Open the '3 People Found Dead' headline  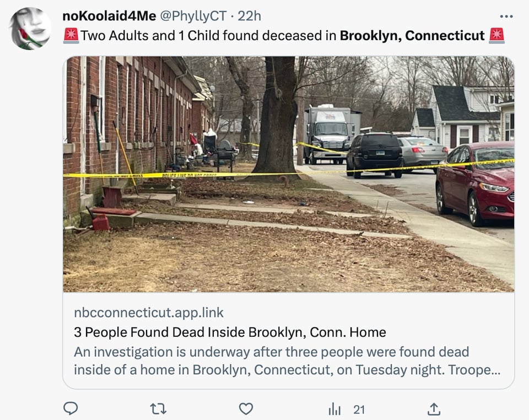(x=230, y=332)
